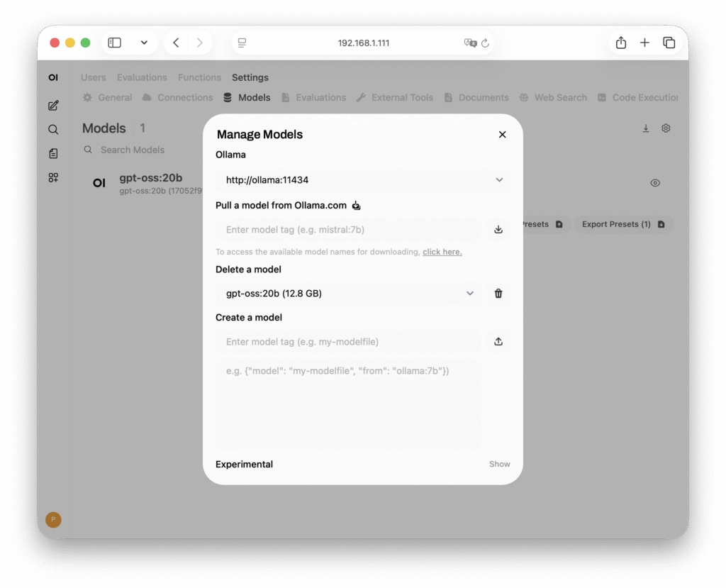This screenshot has width=726, height=588.
Task: Toggle visibility eye for gpt-oss:20b model
Action: coord(655,183)
